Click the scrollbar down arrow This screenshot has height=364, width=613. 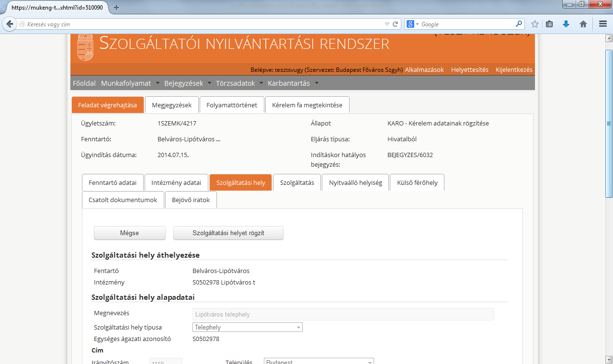609,360
